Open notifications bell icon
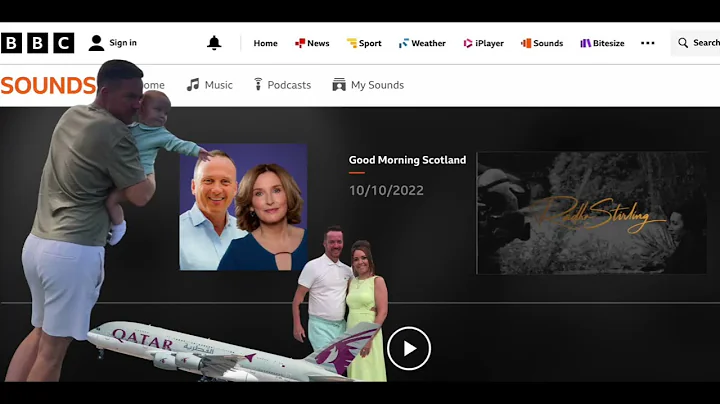The height and width of the screenshot is (404, 720). (214, 43)
